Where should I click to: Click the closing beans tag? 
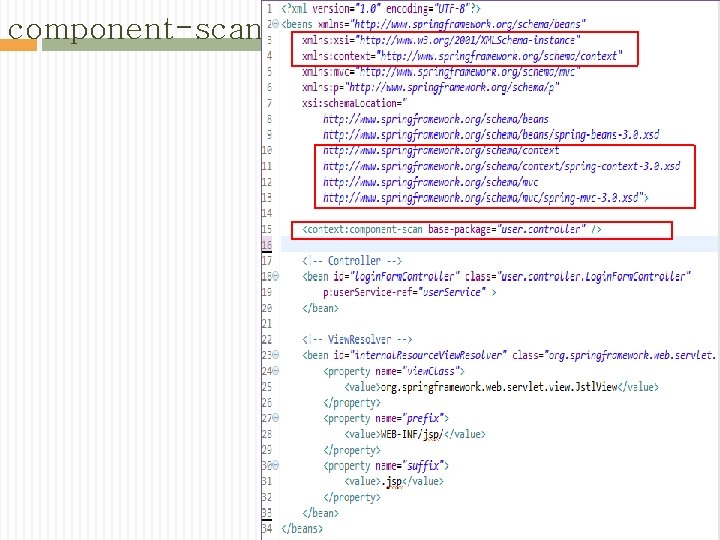pos(302,529)
